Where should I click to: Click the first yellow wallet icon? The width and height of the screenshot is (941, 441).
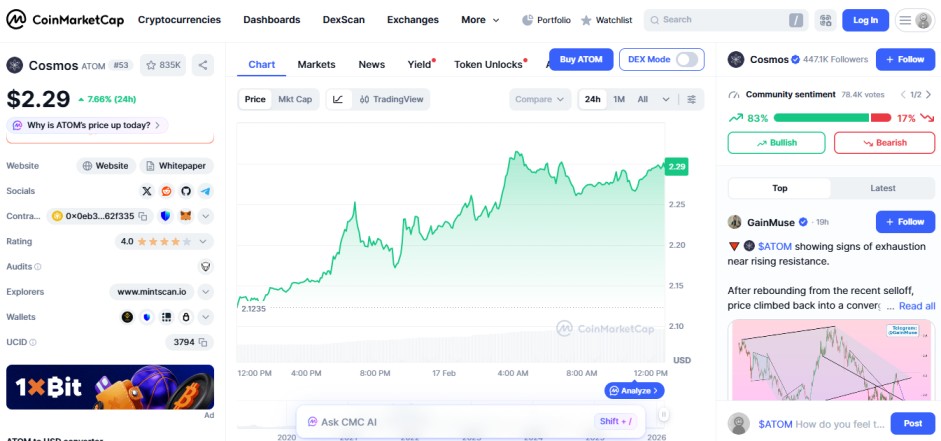point(127,317)
